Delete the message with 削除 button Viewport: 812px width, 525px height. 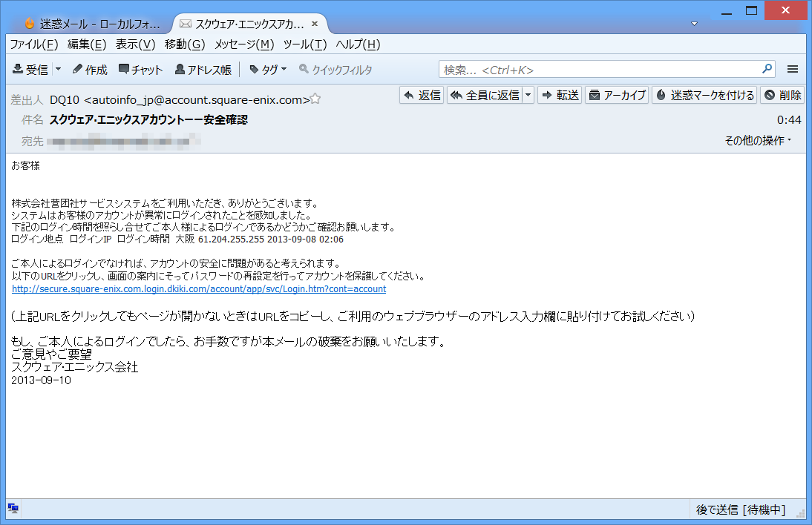(x=782, y=95)
